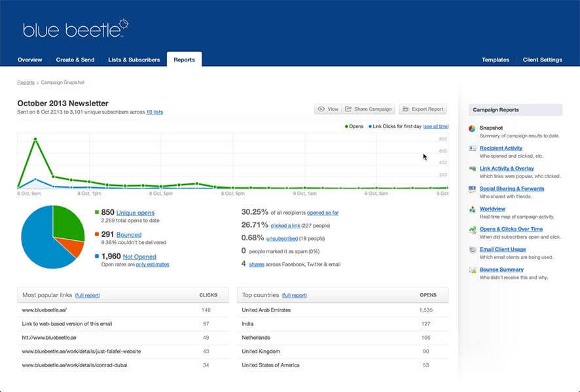Click the Snapshot report label
Image resolution: width=580 pixels, height=392 pixels.
click(x=491, y=128)
